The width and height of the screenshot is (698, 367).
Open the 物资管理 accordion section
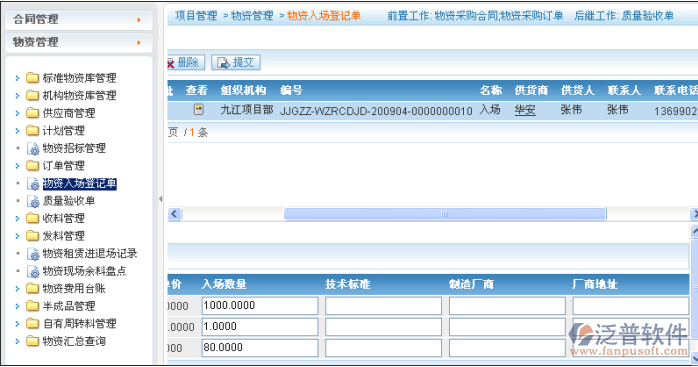(79, 42)
